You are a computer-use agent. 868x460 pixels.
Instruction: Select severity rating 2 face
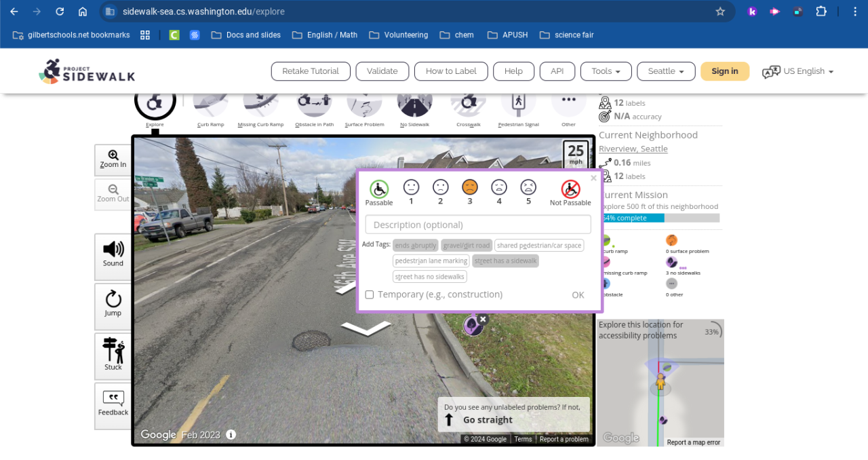tap(441, 187)
